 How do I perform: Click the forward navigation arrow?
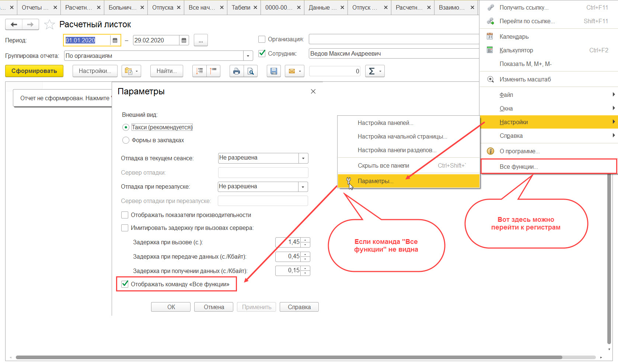pos(31,24)
